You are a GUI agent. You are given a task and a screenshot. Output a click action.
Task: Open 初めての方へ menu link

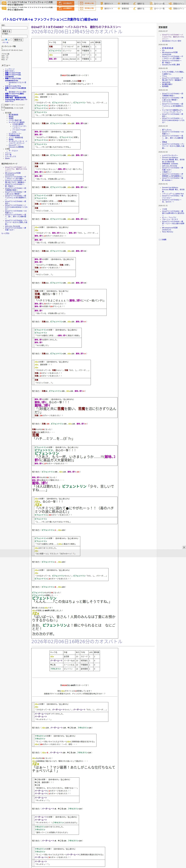[x=10, y=71]
